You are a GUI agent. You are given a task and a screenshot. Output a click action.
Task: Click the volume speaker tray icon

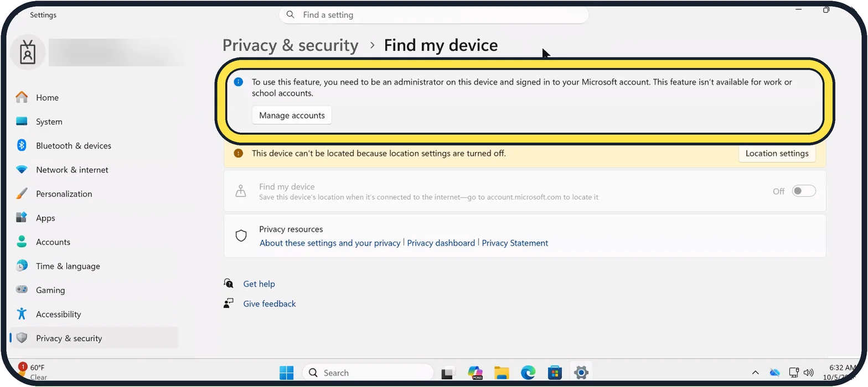click(808, 373)
